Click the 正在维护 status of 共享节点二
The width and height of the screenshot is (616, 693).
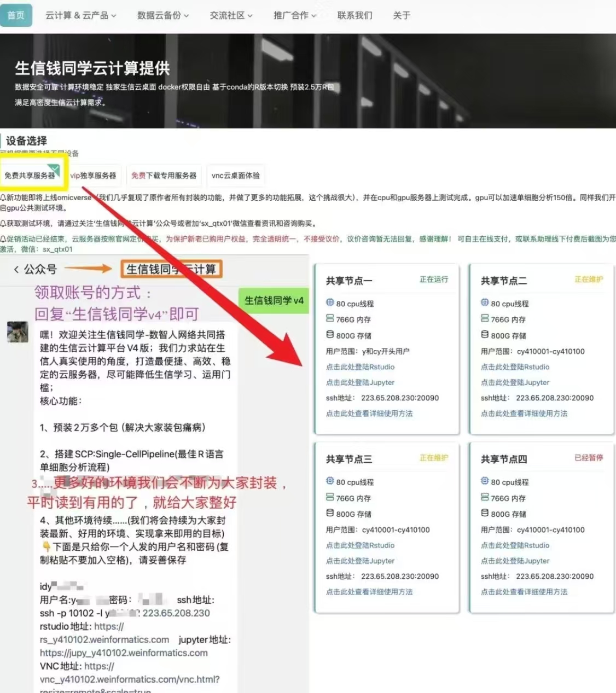589,279
